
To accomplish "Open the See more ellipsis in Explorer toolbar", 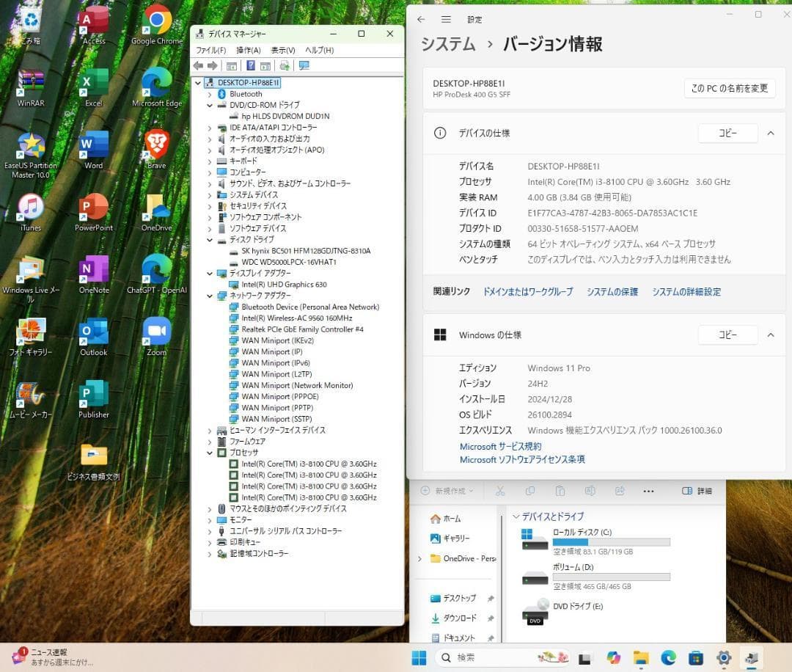I will (x=648, y=491).
